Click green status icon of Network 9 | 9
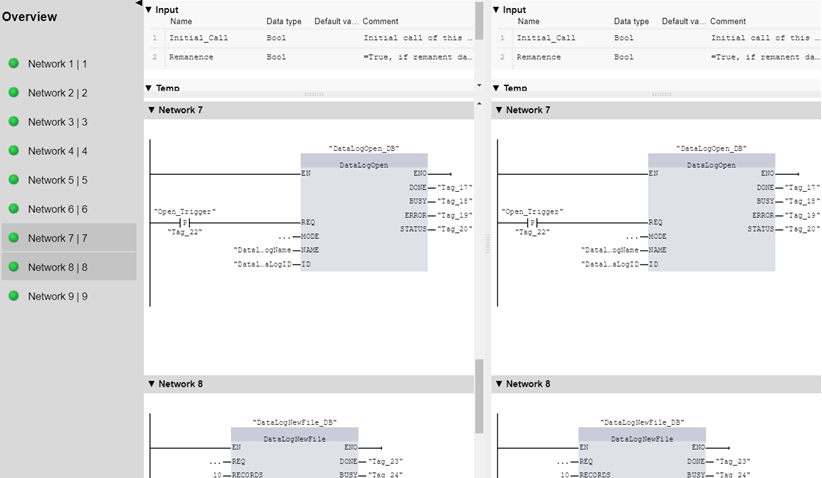 tap(14, 296)
